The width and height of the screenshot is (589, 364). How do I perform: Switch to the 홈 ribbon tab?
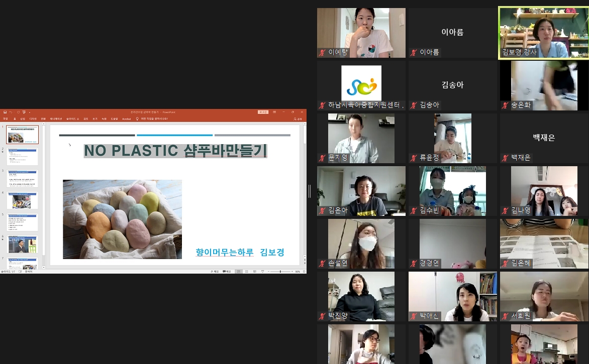pos(15,119)
